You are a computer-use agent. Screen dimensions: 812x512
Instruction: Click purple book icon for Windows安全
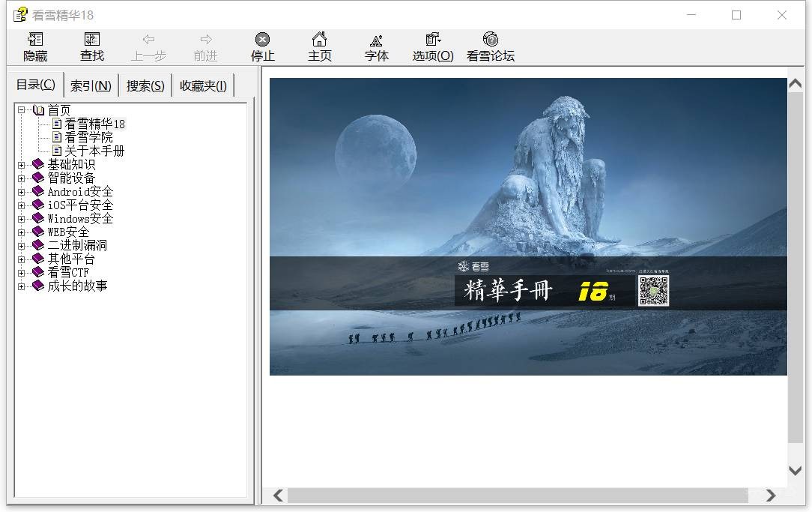pyautogui.click(x=38, y=218)
